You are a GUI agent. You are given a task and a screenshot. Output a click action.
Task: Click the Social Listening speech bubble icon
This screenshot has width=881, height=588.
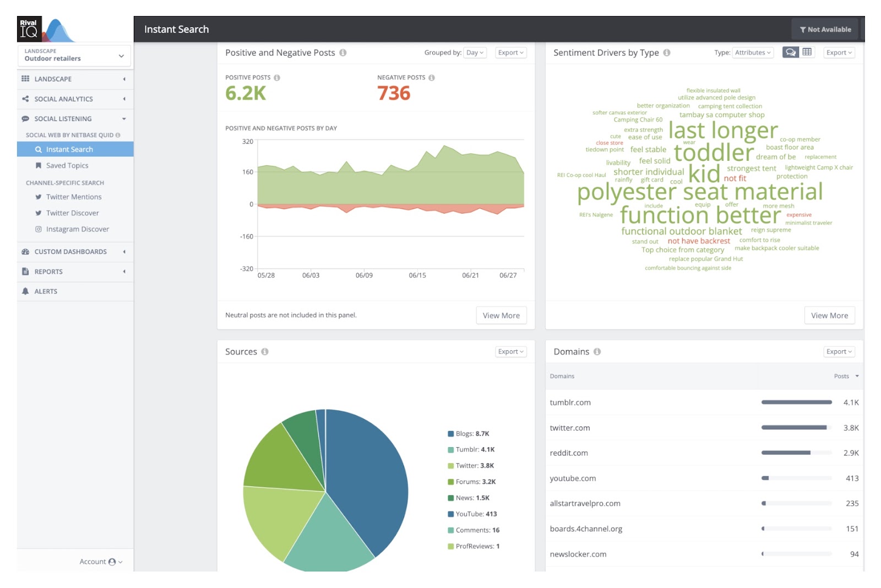click(24, 119)
